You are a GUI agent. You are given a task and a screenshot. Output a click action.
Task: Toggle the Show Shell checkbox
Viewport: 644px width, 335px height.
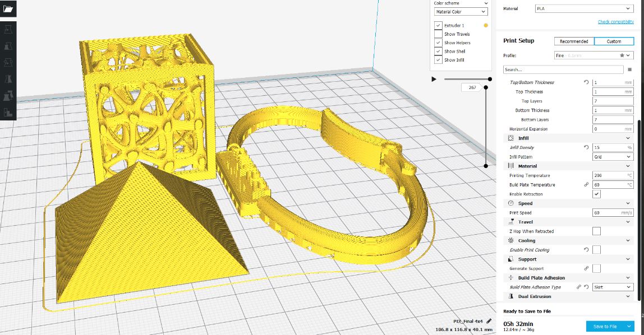(x=438, y=51)
